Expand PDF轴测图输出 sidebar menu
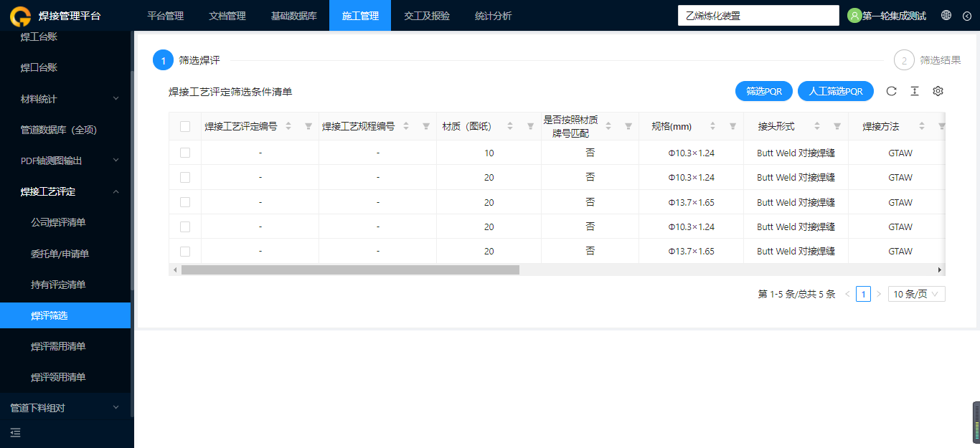 [65, 161]
